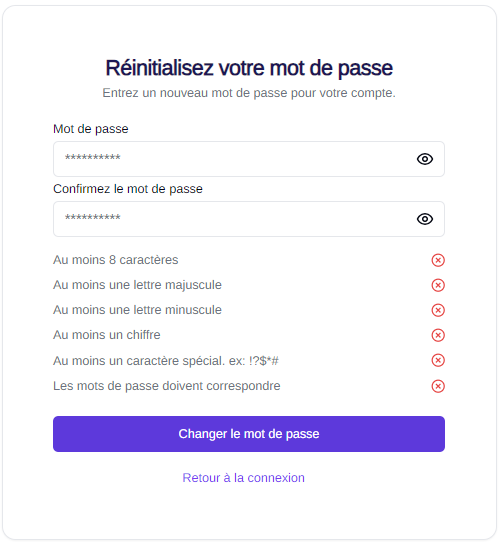The image size is (500, 542).
Task: Submit with Changer le mot de passe button
Action: pyautogui.click(x=249, y=434)
